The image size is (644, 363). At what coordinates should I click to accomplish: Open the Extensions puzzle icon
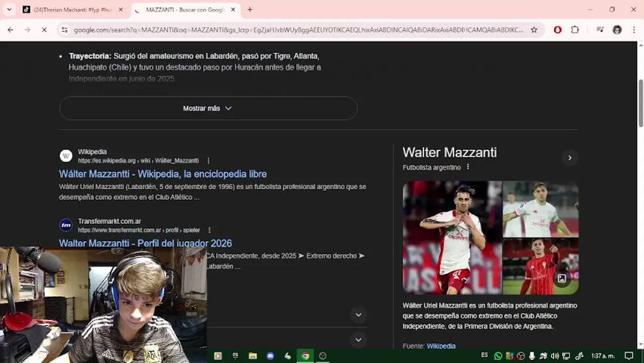tap(575, 30)
